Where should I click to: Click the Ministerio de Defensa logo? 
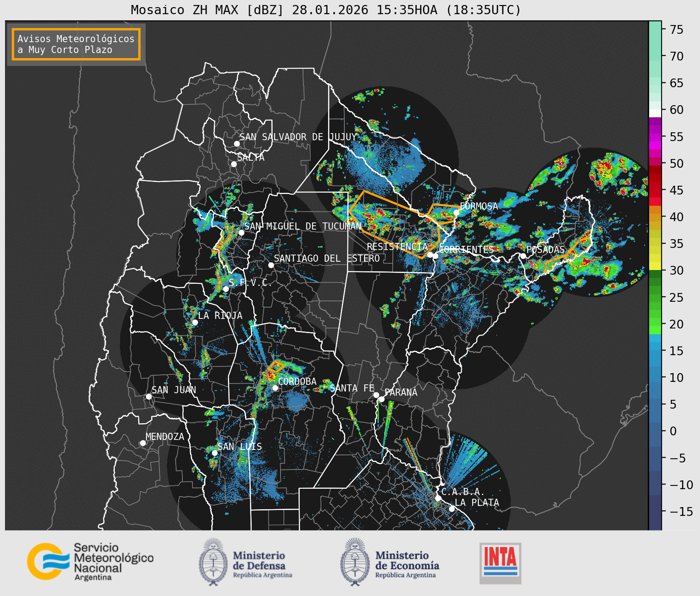(x=245, y=562)
